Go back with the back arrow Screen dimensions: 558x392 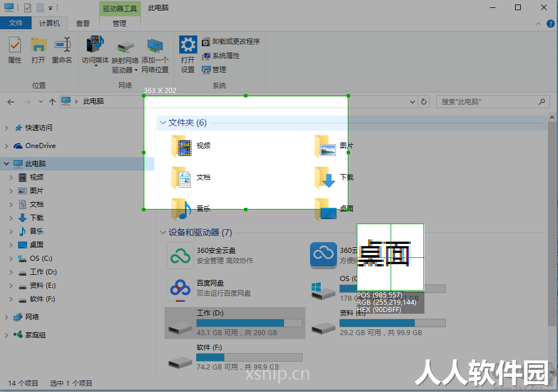point(11,102)
